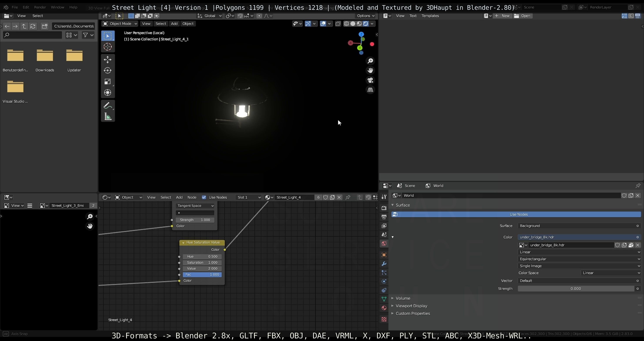This screenshot has width=644, height=341.
Task: Select the Rotate tool
Action: coord(108,70)
